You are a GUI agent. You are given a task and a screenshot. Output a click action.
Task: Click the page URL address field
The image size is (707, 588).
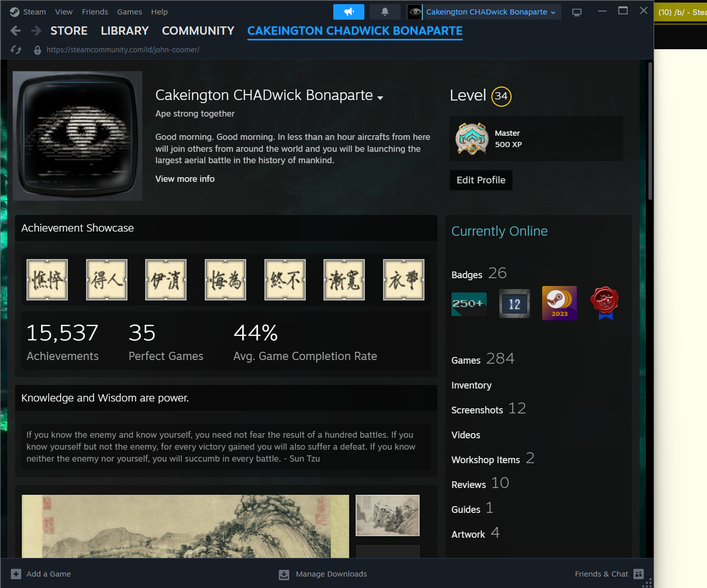click(123, 50)
